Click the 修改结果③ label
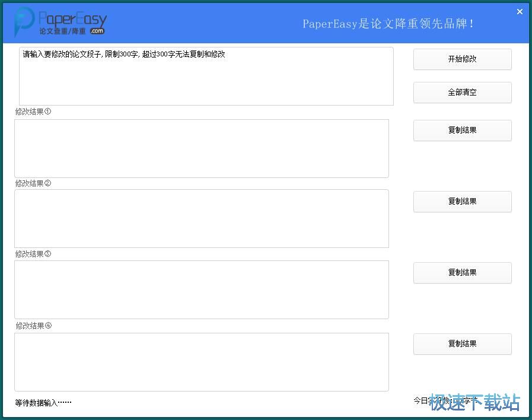The width and height of the screenshot is (532, 420). [33, 254]
